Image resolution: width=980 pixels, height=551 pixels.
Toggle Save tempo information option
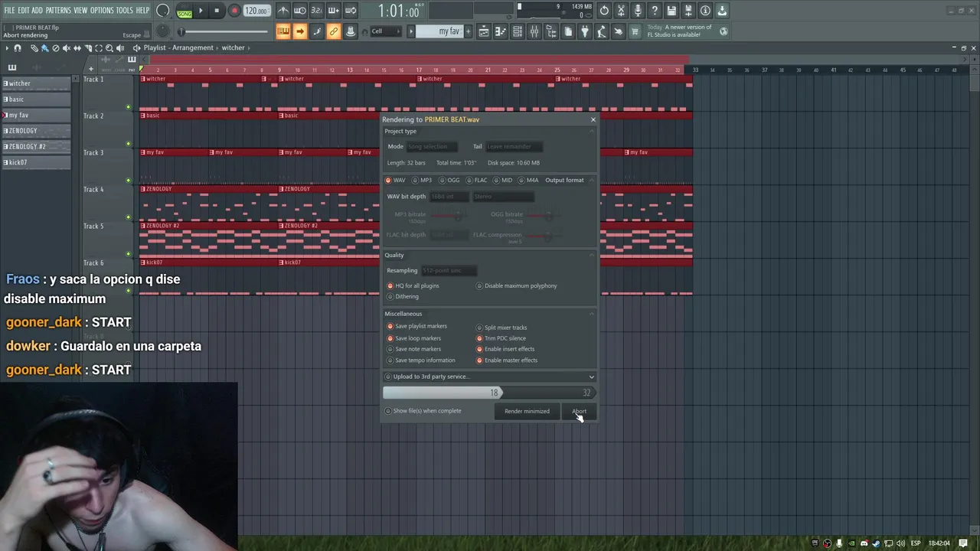coord(421,360)
